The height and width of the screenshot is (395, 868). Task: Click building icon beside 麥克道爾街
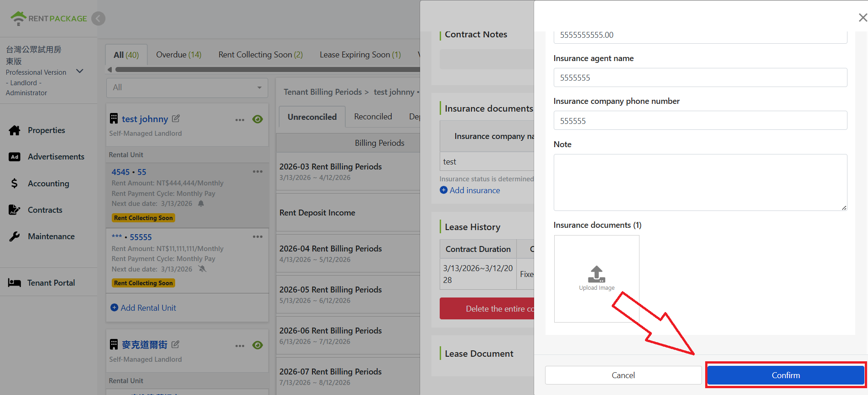click(114, 344)
